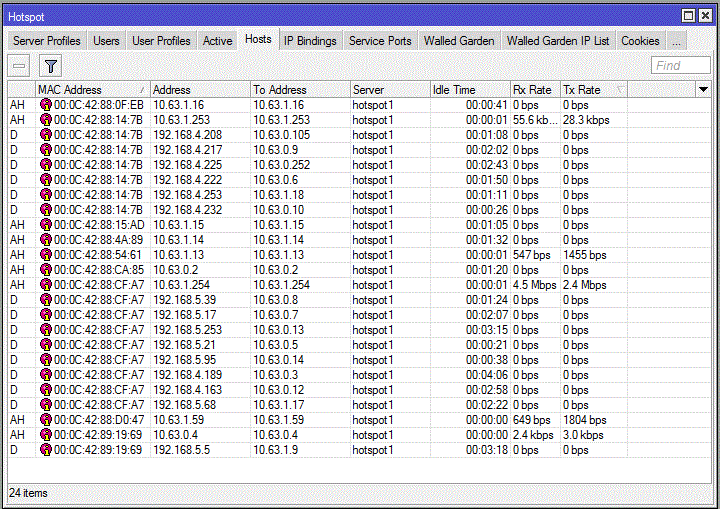Viewport: 720px width, 509px height.
Task: Click host icon in 10.63.0.4 row
Action: pyautogui.click(x=45, y=435)
